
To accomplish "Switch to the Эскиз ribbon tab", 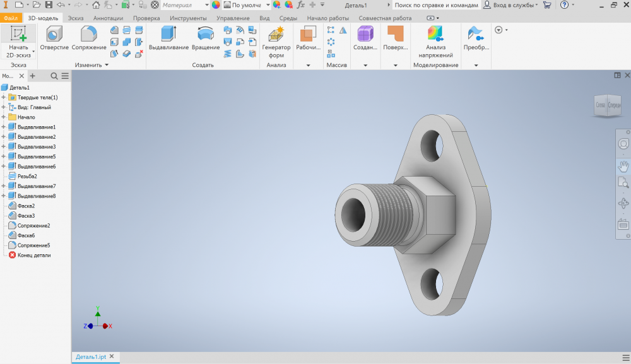I will (75, 18).
